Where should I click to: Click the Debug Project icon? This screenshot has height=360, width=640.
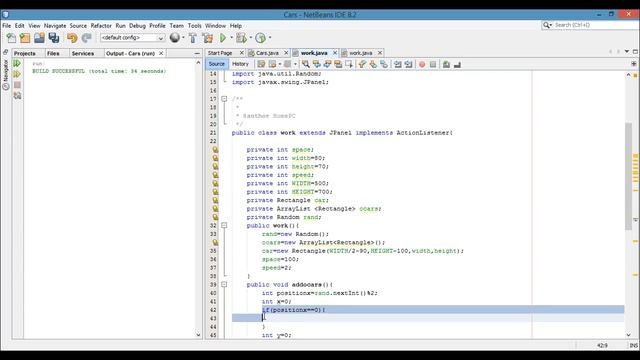pos(241,38)
